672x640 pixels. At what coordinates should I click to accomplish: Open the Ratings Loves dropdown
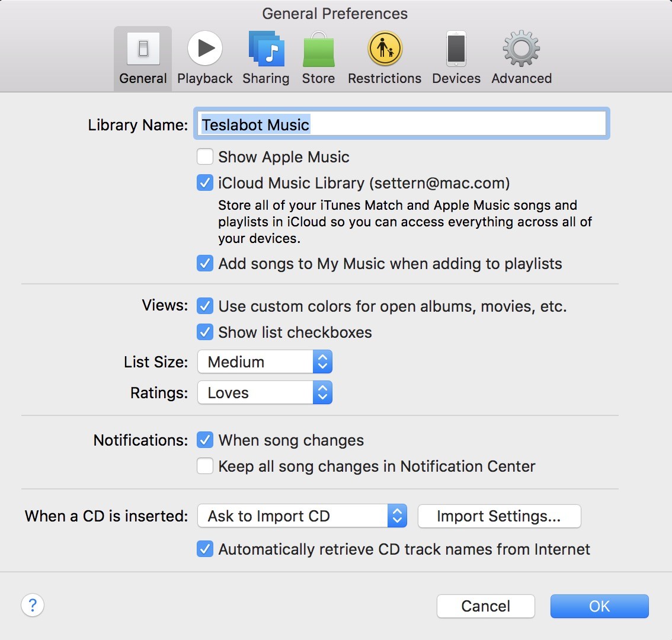265,393
